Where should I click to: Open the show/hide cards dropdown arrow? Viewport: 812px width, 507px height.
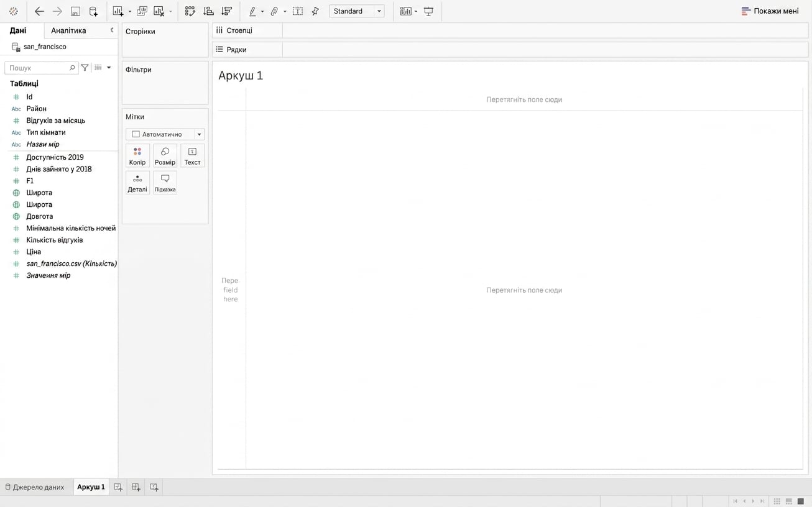click(416, 12)
